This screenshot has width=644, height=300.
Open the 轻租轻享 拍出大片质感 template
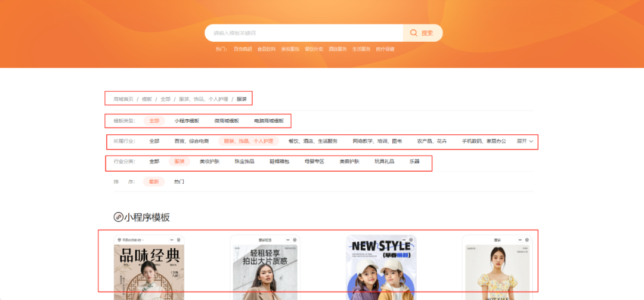click(x=265, y=268)
